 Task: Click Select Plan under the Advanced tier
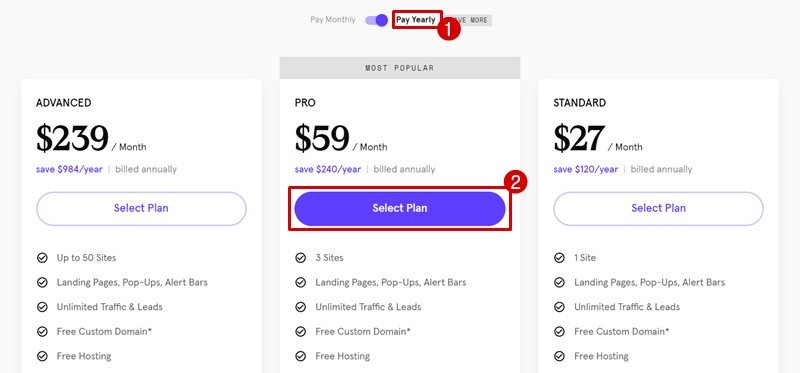(x=141, y=208)
